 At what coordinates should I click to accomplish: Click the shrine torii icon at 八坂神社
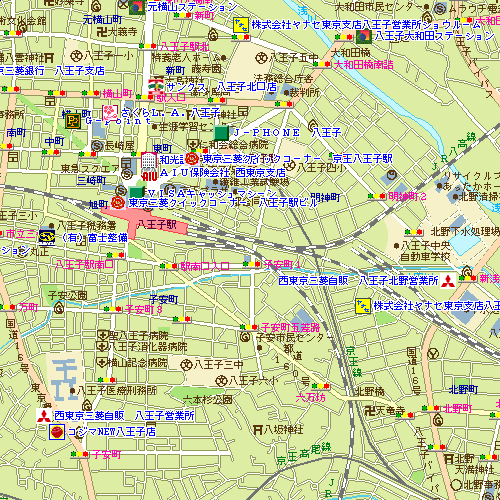click(258, 430)
